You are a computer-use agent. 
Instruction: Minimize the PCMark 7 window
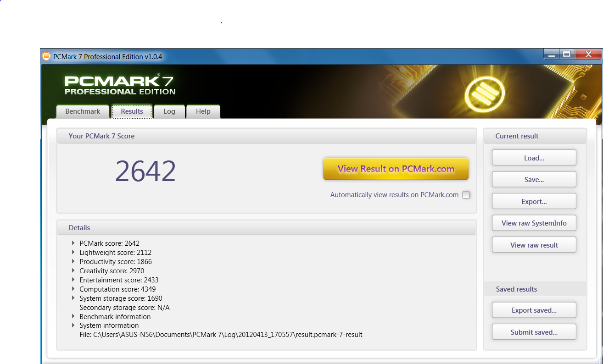(x=552, y=55)
